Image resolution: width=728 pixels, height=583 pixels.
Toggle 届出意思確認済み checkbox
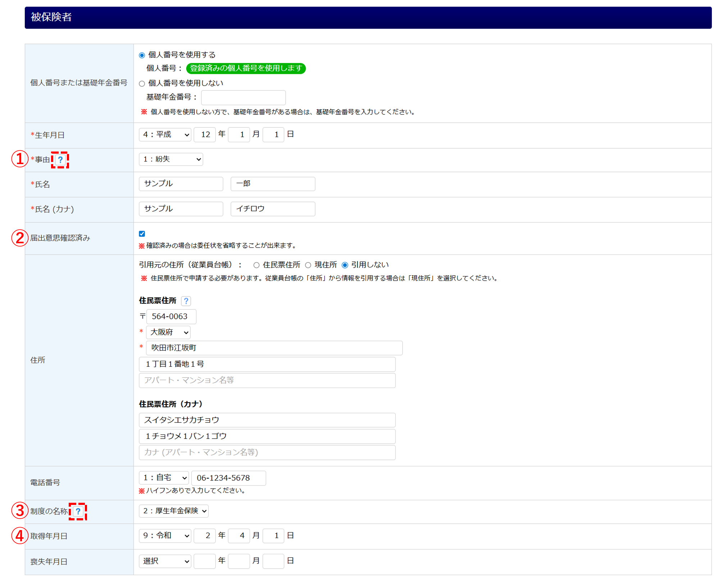point(142,234)
